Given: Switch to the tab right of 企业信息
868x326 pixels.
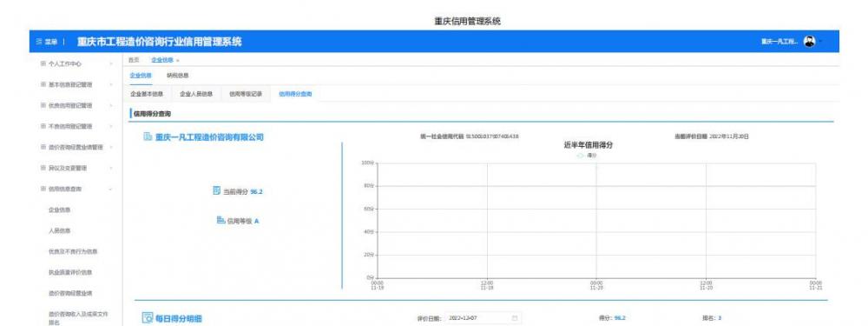Looking at the screenshot, I should tap(177, 76).
